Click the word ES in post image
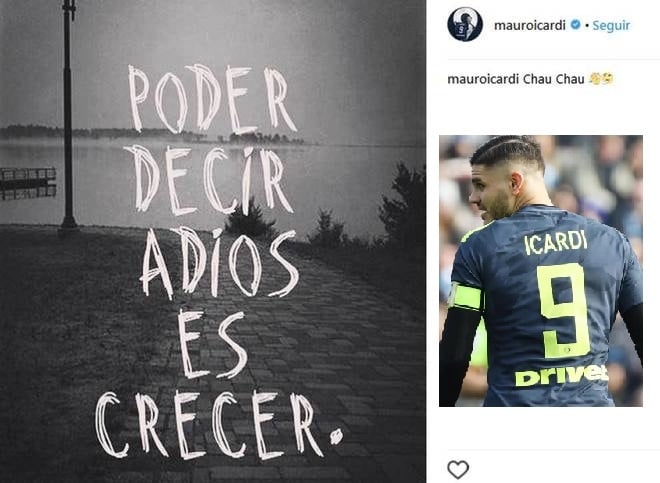 pos(212,345)
